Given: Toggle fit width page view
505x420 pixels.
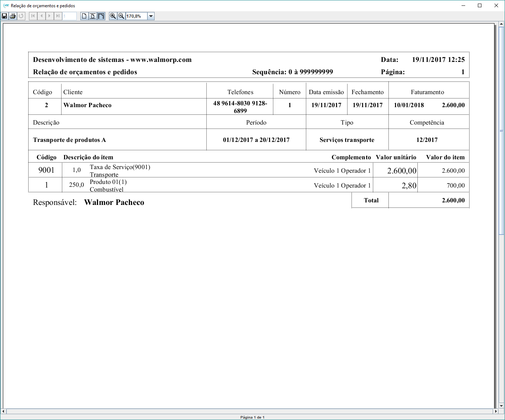Looking at the screenshot, I should [x=101, y=16].
